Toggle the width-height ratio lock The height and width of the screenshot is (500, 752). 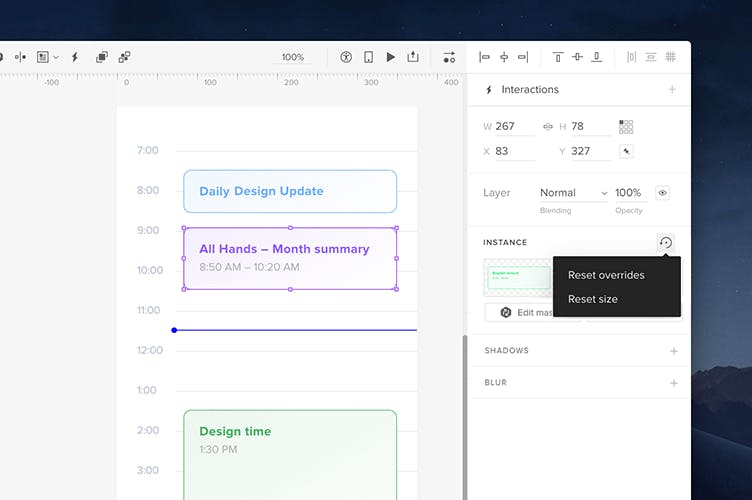548,127
